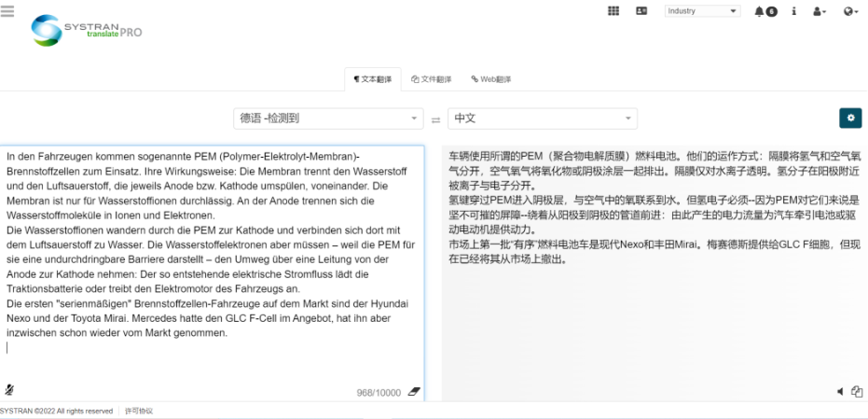Open the source language dropdown 德语
The width and height of the screenshot is (868, 419).
pyautogui.click(x=328, y=119)
